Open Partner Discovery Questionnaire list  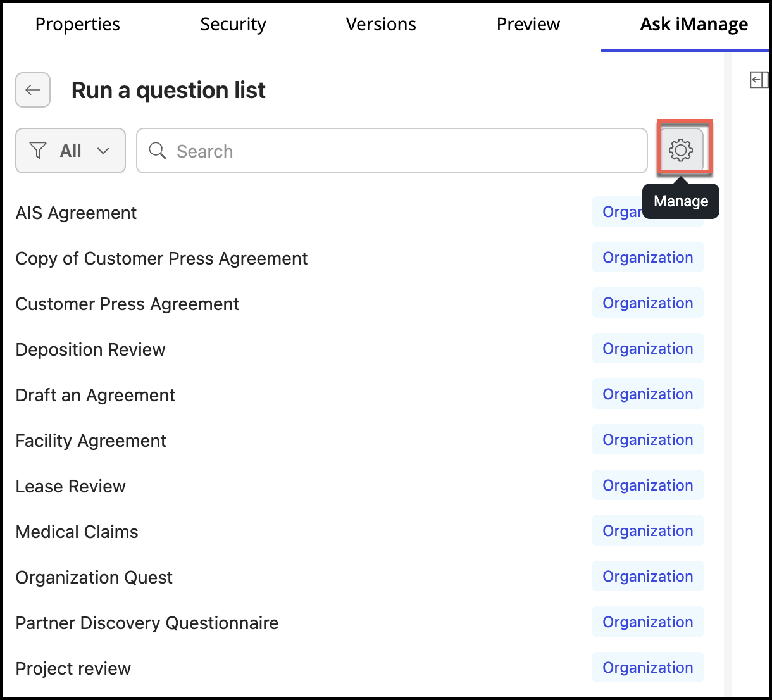point(147,623)
